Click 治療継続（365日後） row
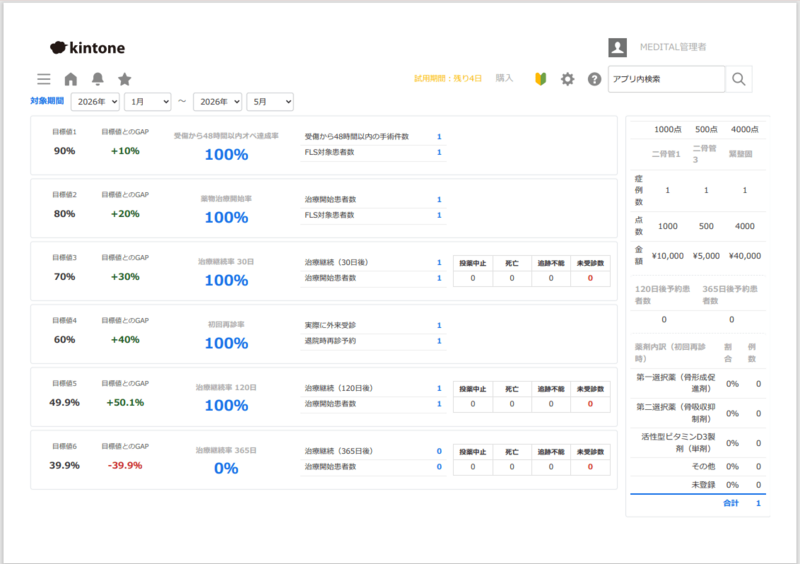The height and width of the screenshot is (564, 800). coord(373,451)
